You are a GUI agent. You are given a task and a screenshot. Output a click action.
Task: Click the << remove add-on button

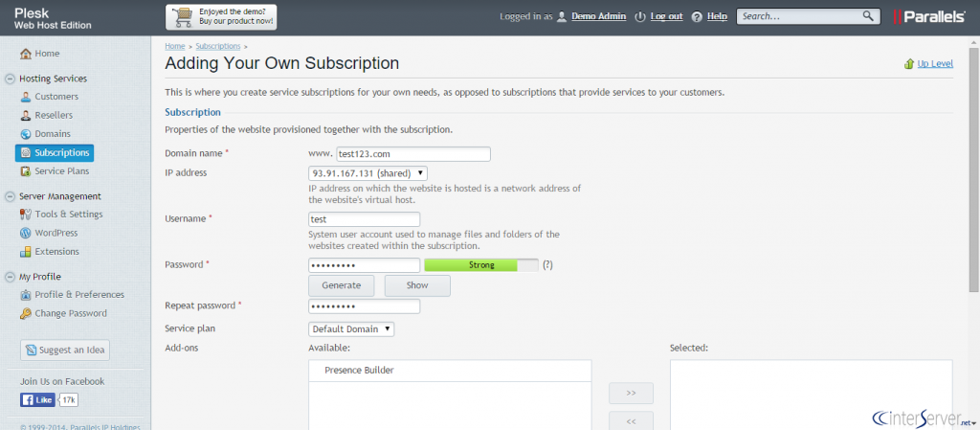pos(632,421)
